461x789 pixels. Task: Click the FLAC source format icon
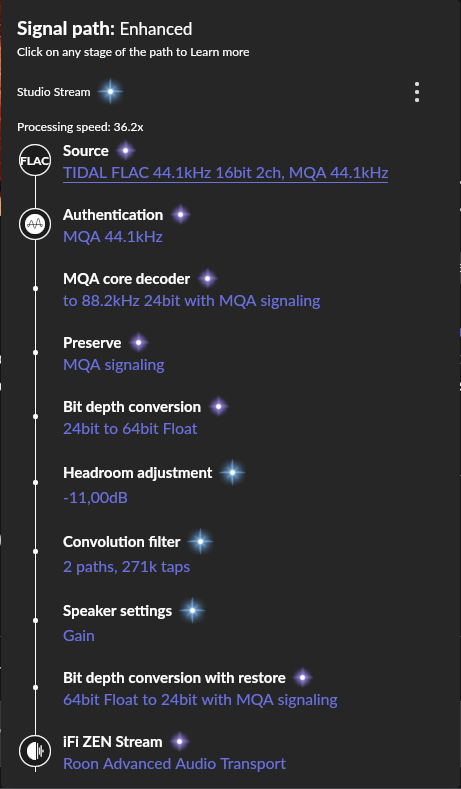[35, 161]
